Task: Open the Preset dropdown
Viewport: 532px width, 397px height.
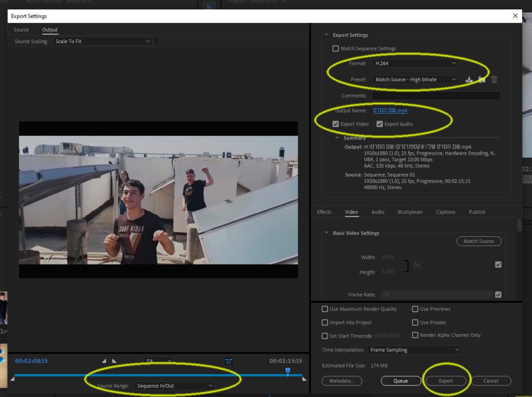Action: click(415, 79)
